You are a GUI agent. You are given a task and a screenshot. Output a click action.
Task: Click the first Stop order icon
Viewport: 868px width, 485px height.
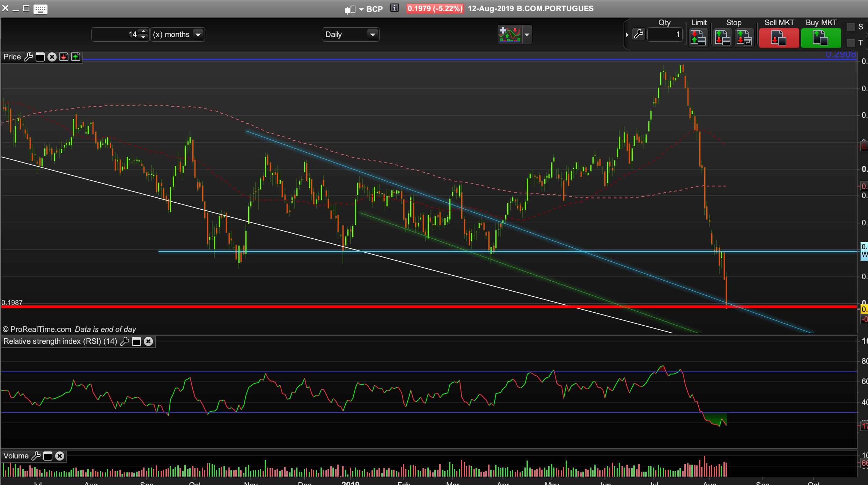coord(722,38)
